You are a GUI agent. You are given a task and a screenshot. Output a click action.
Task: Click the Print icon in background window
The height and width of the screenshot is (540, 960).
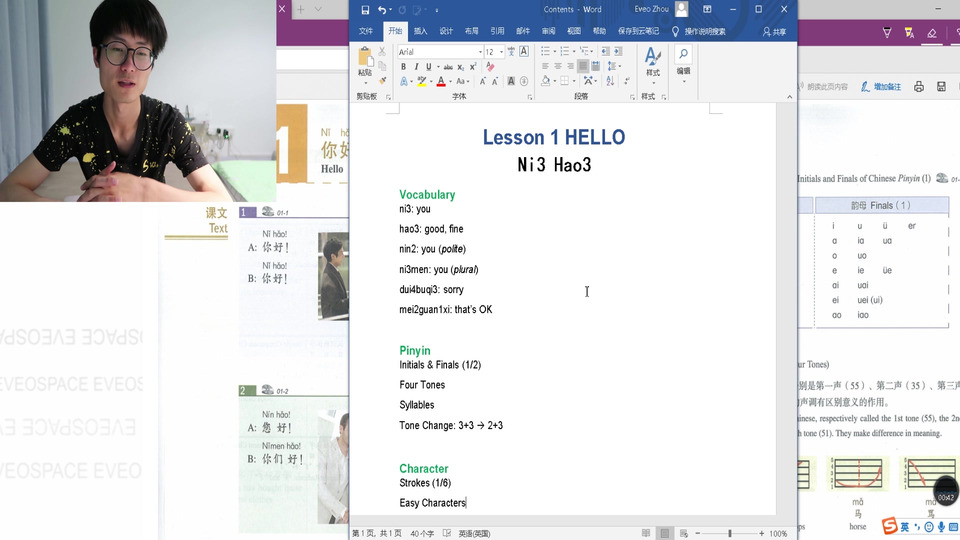[x=919, y=87]
